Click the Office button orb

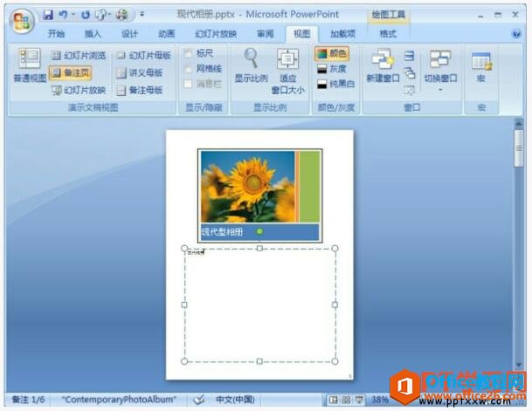23,21
